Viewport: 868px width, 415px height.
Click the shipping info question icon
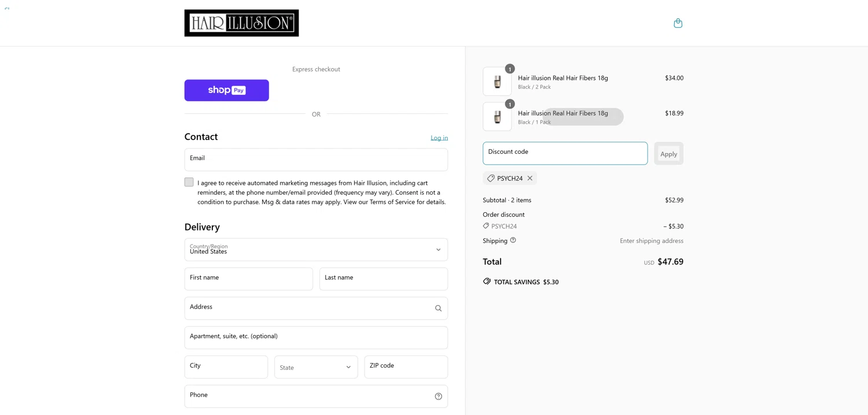tap(513, 240)
